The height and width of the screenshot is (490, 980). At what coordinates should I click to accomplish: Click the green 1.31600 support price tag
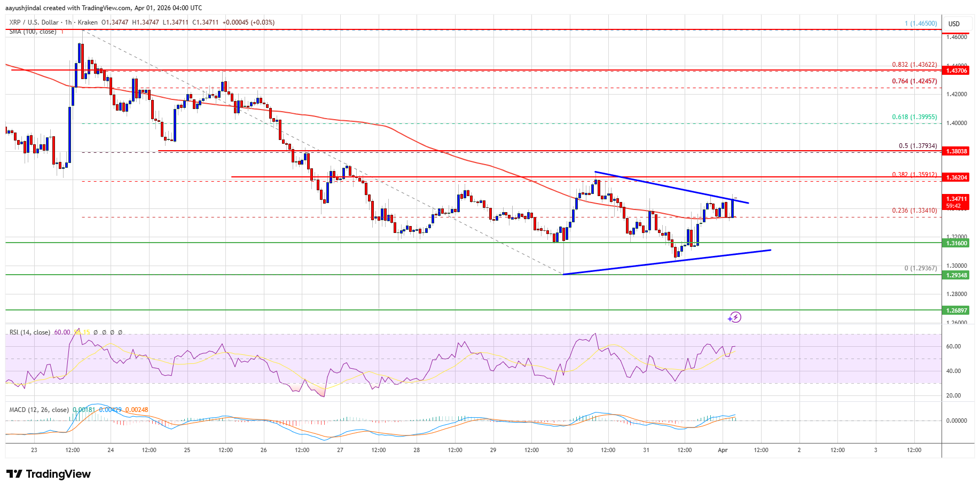point(957,243)
